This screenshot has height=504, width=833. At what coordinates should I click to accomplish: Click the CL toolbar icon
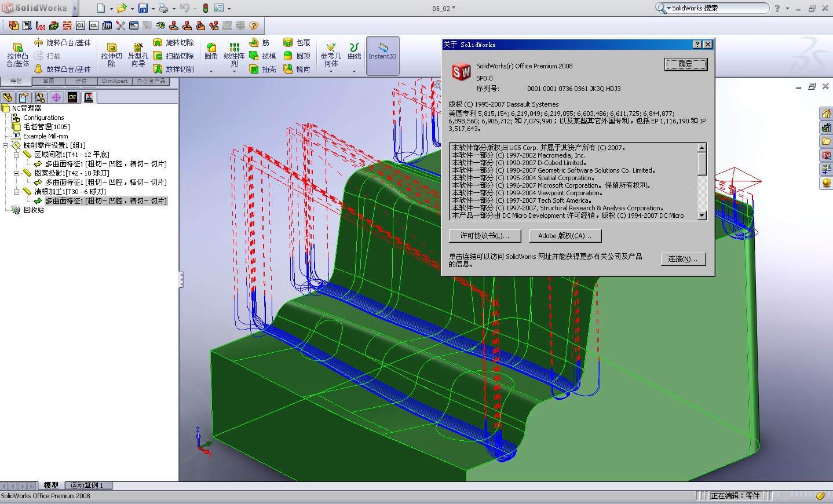93,25
